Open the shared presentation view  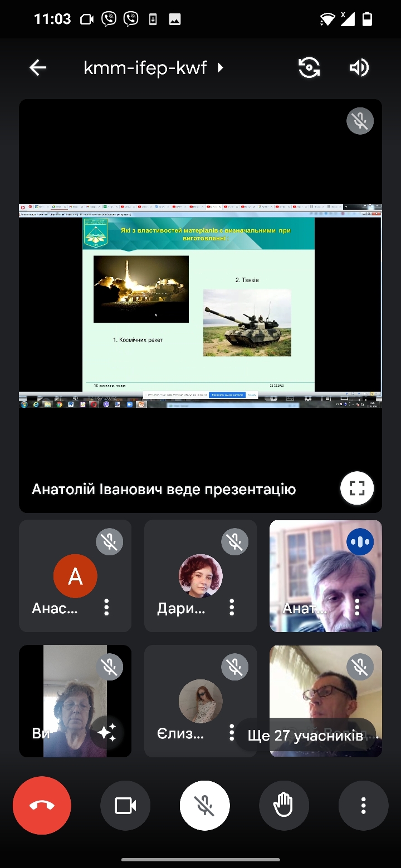[x=200, y=306]
